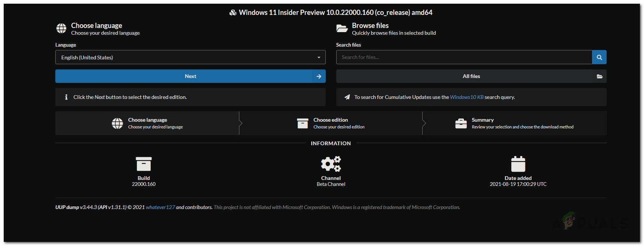Select the Choose edition step tab
The height and width of the screenshot is (246, 644).
(331, 123)
